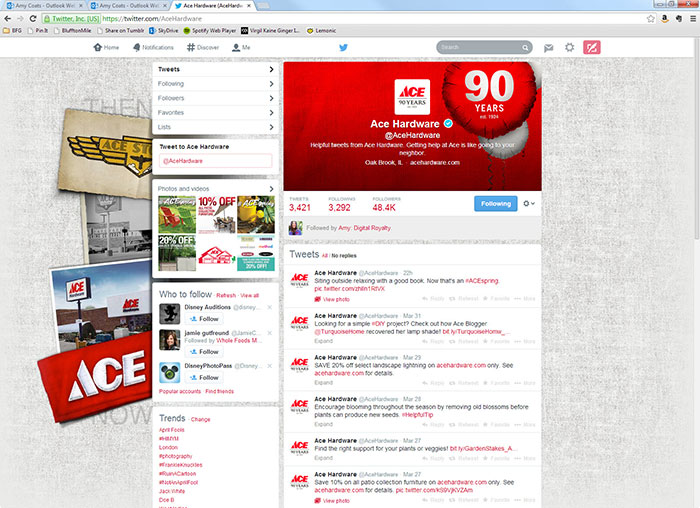Open SkyDrive bookmark

pyautogui.click(x=163, y=31)
